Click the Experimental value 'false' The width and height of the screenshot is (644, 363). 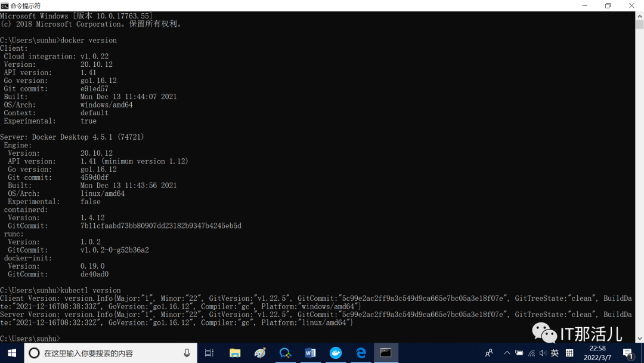point(91,201)
